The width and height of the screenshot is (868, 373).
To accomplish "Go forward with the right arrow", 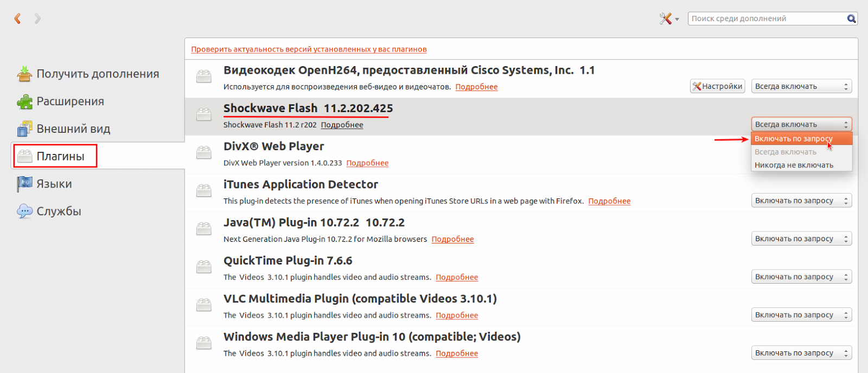I will click(37, 18).
